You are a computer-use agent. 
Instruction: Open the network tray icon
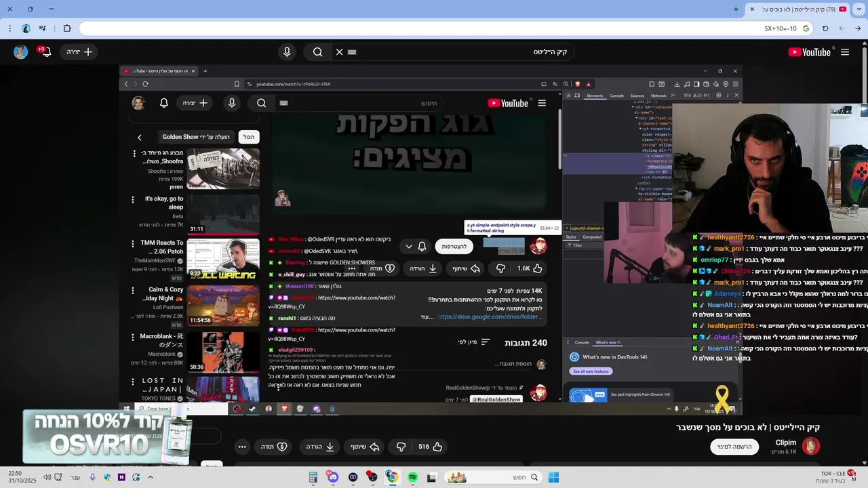(58, 477)
